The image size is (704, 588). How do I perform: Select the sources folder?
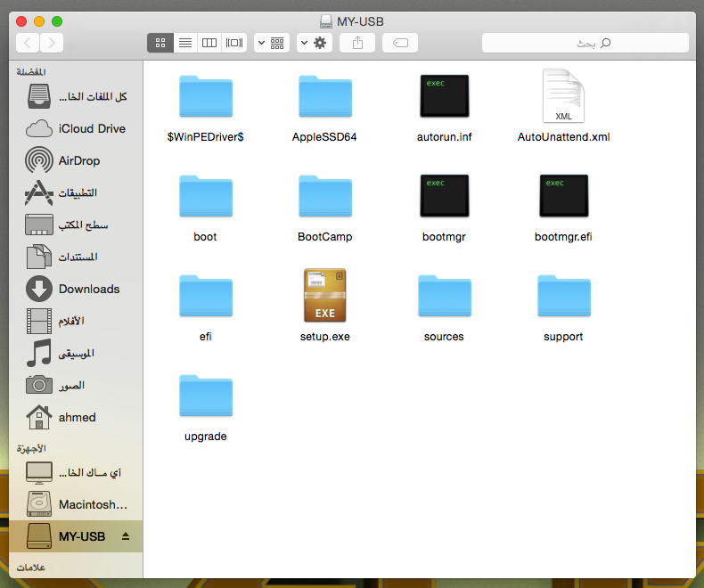(445, 296)
